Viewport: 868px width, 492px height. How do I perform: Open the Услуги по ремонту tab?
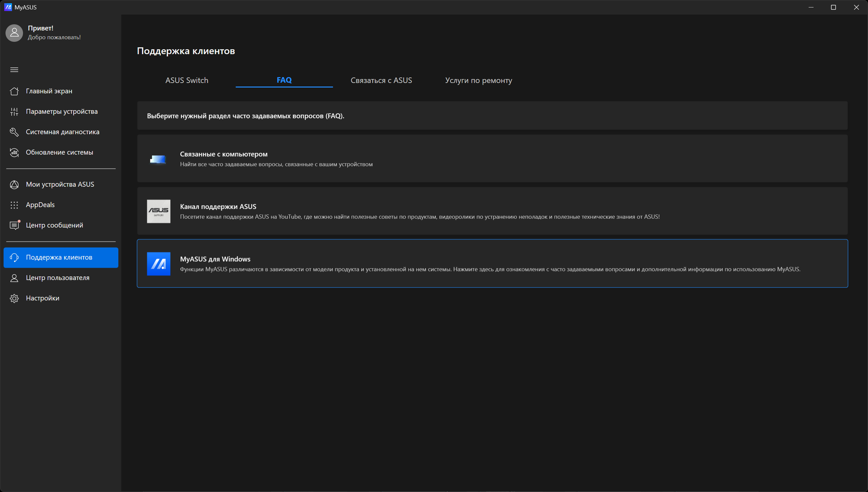(479, 80)
